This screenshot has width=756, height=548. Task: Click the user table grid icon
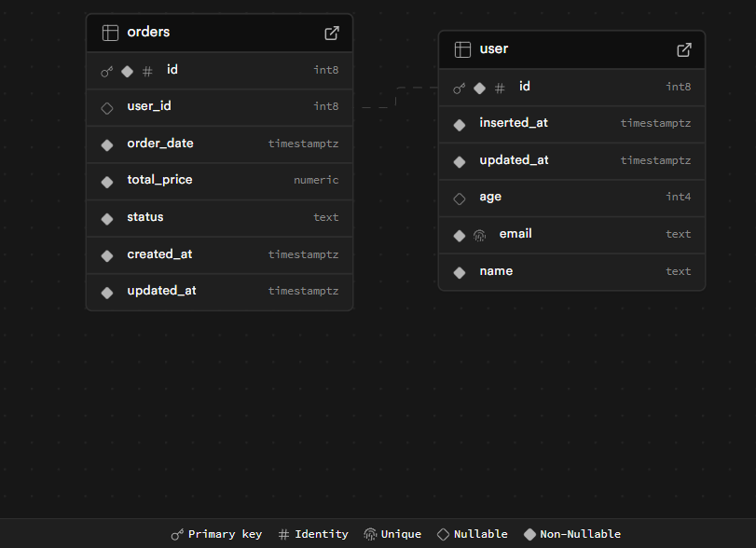pyautogui.click(x=462, y=49)
